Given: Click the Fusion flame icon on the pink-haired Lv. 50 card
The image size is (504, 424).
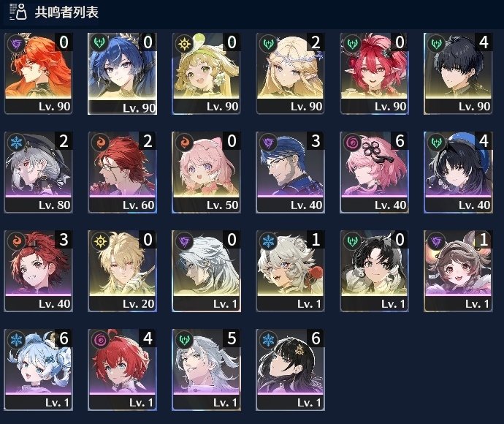Looking at the screenshot, I should [184, 143].
